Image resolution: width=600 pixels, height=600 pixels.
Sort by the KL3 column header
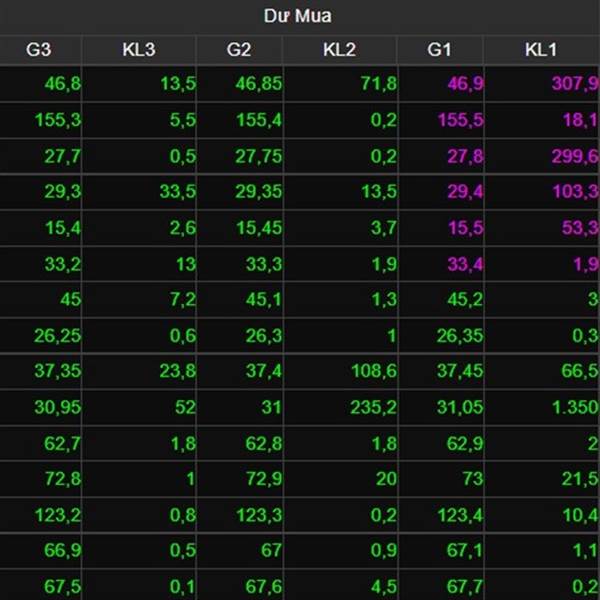[x=139, y=50]
